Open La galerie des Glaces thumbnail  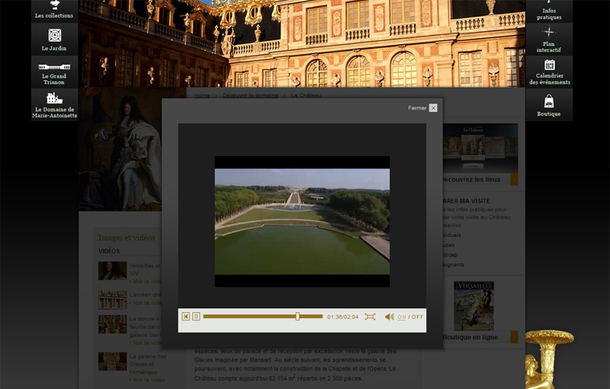[112, 361]
